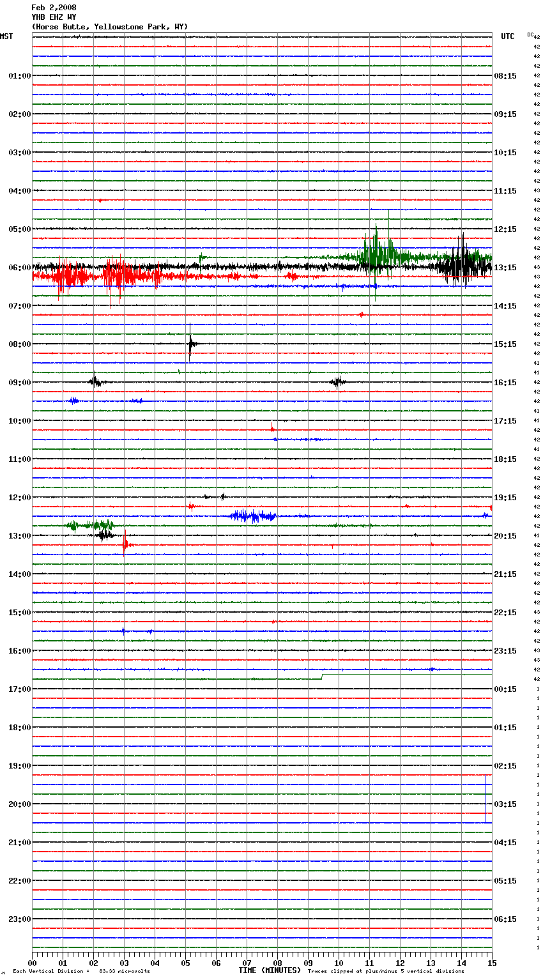Viewport: 543px width, 980px height.
Task: Select the MST time label "05:00"
Action: pyautogui.click(x=20, y=229)
